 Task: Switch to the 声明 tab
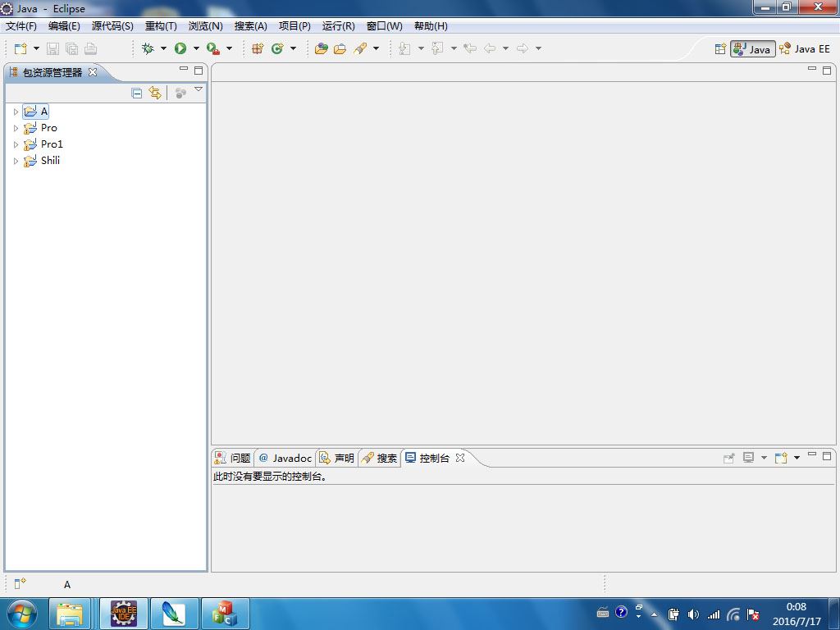[337, 458]
